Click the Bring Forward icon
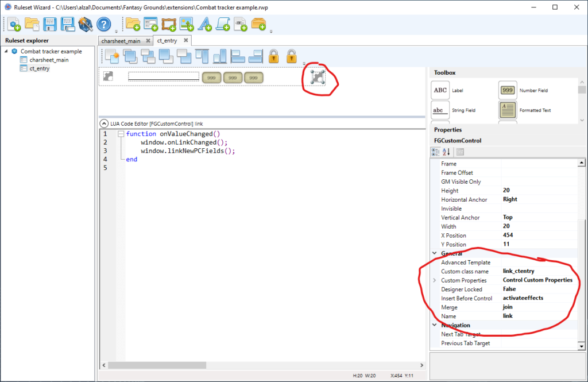 [148, 56]
